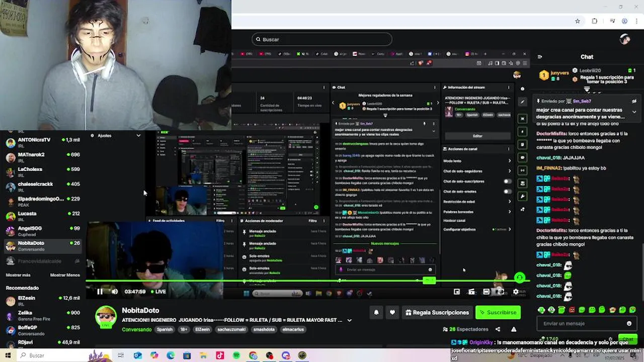Open AngelSGG channel in sidebar

[43, 231]
